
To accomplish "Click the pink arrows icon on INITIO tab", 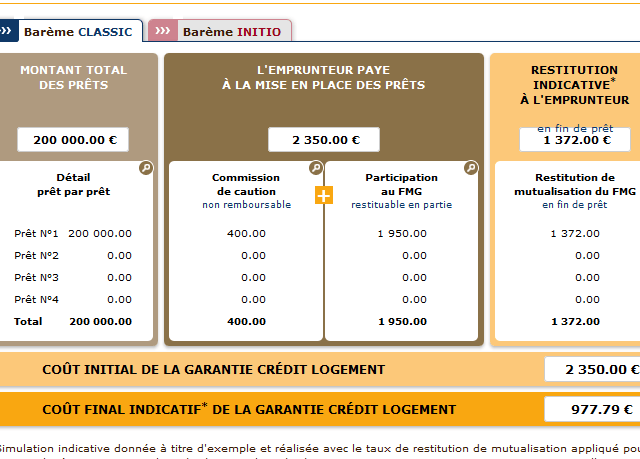I will click(163, 31).
